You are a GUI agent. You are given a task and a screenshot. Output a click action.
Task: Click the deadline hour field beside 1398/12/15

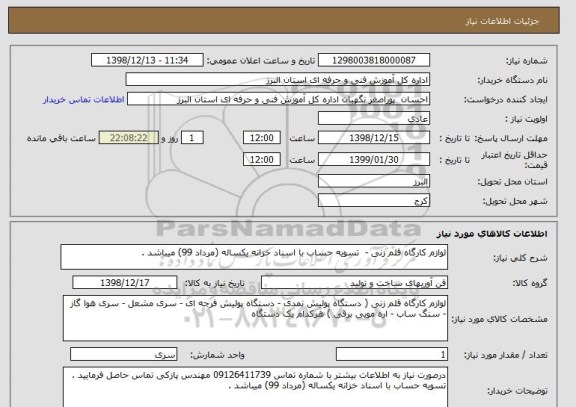coord(262,138)
